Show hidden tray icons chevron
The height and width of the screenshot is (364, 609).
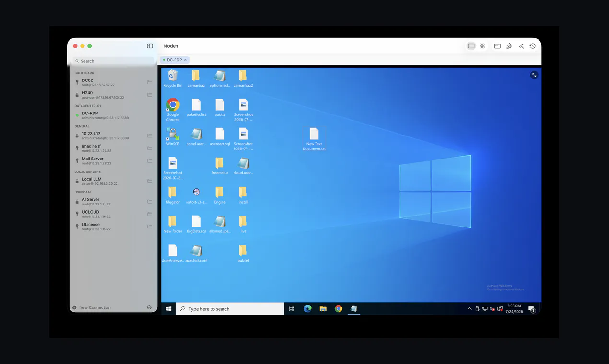(x=469, y=309)
